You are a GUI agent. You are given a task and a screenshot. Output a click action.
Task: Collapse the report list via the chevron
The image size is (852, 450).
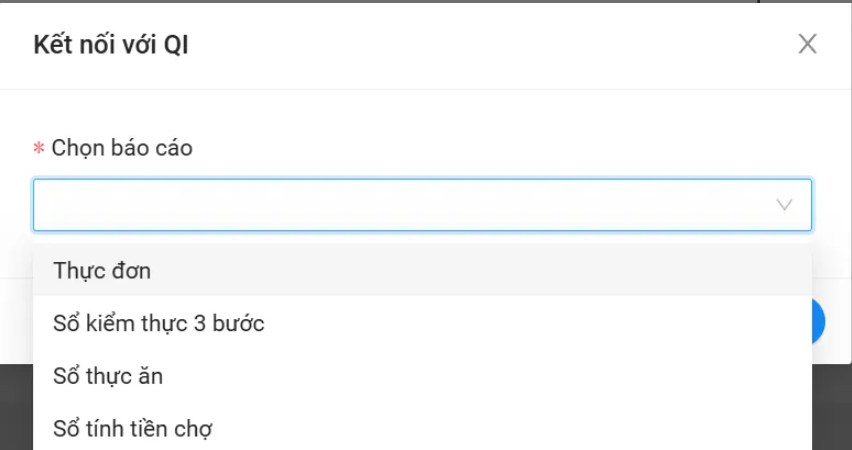tap(785, 205)
